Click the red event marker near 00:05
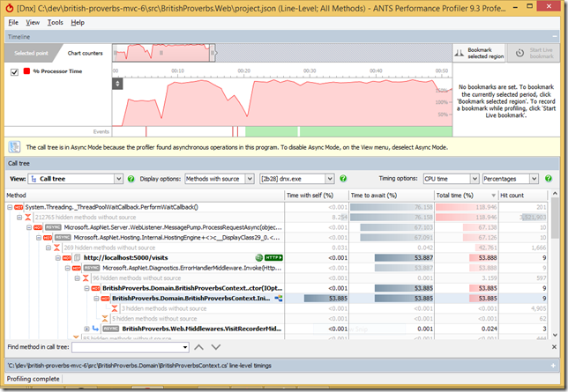Viewport: 568px width, 392px height. (146, 132)
